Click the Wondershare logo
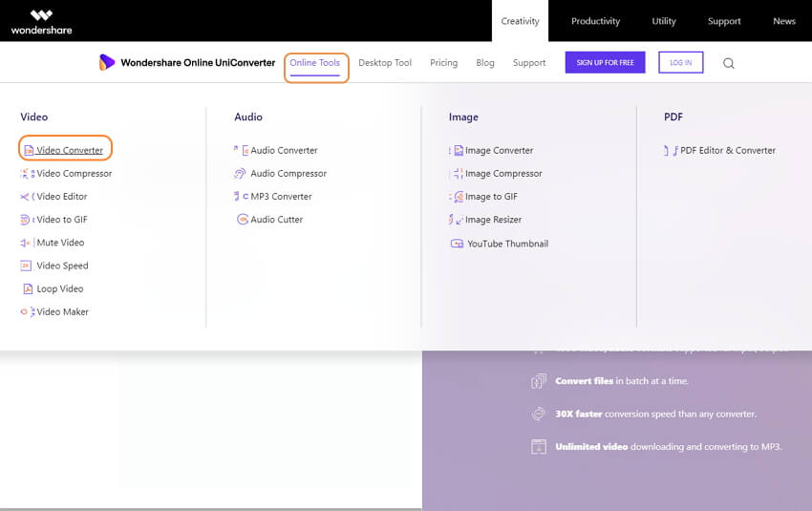812x511 pixels. tap(41, 22)
